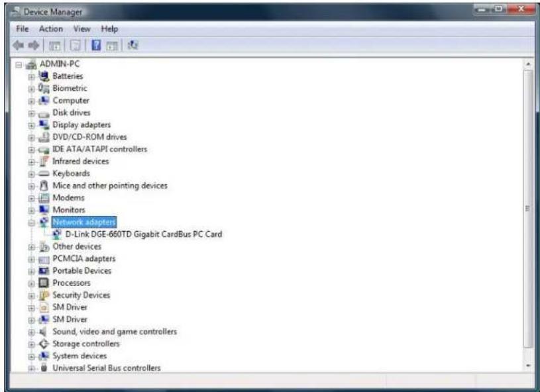This screenshot has width=540, height=392.
Task: Click Scan for hardware changes toolbar icon
Action: [x=133, y=45]
